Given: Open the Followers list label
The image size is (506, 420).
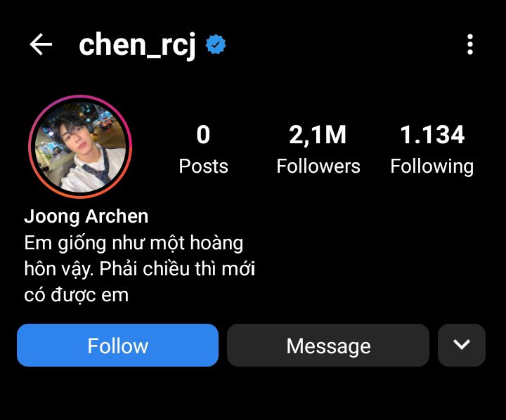Looking at the screenshot, I should pyautogui.click(x=318, y=166).
